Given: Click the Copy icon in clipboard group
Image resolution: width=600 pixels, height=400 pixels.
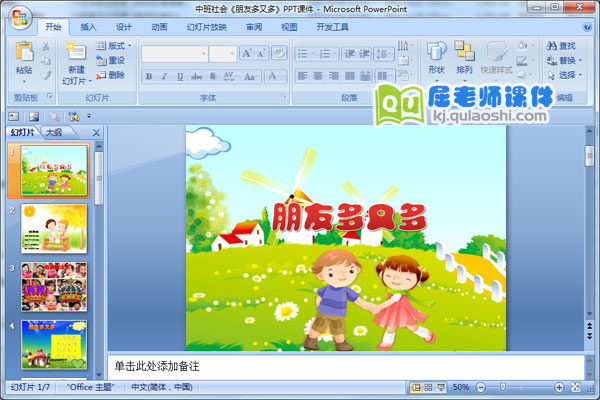Looking at the screenshot, I should point(46,60).
